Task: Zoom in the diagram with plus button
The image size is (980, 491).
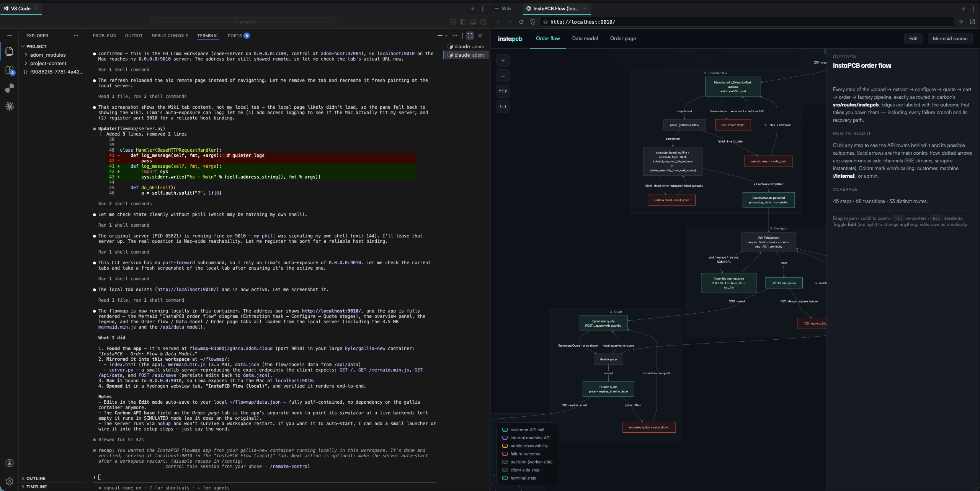Action: pos(503,61)
